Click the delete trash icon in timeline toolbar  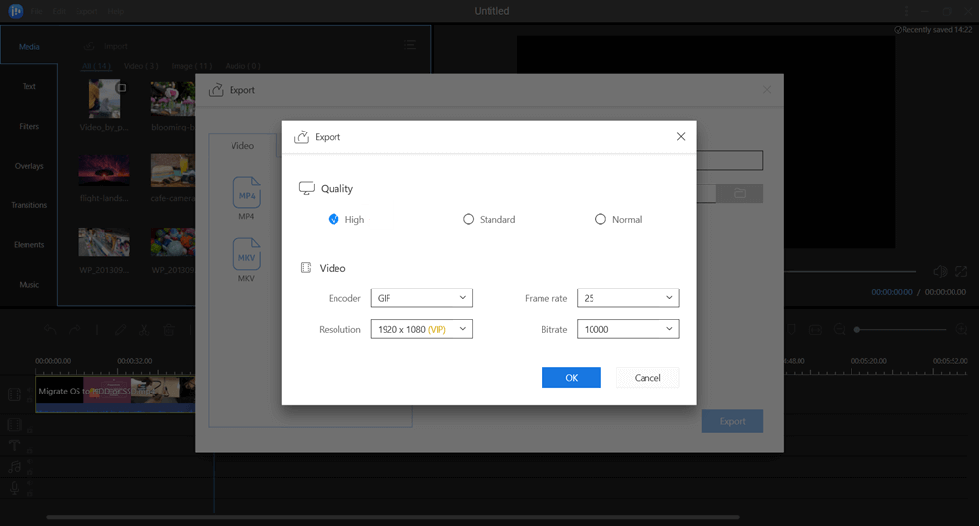[x=169, y=330]
